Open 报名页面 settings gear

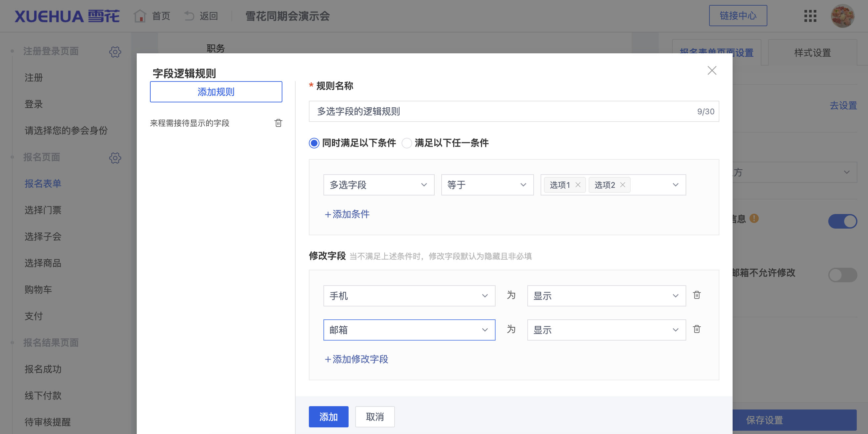pyautogui.click(x=115, y=157)
